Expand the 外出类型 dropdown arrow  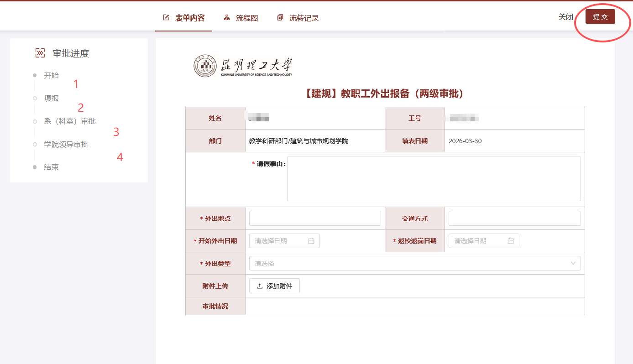573,263
